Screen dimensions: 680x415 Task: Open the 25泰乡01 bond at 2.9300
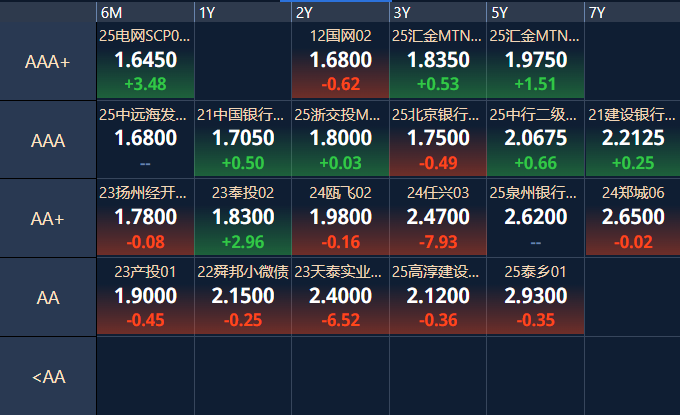click(x=536, y=297)
